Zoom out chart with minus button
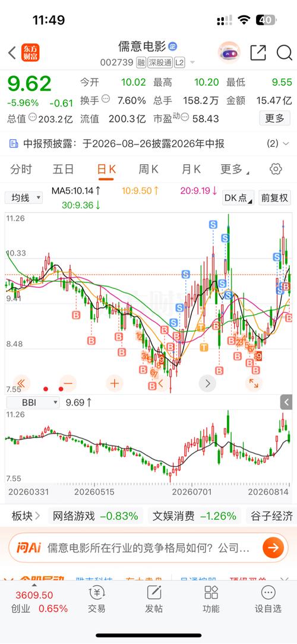297x644 pixels. click(x=68, y=384)
